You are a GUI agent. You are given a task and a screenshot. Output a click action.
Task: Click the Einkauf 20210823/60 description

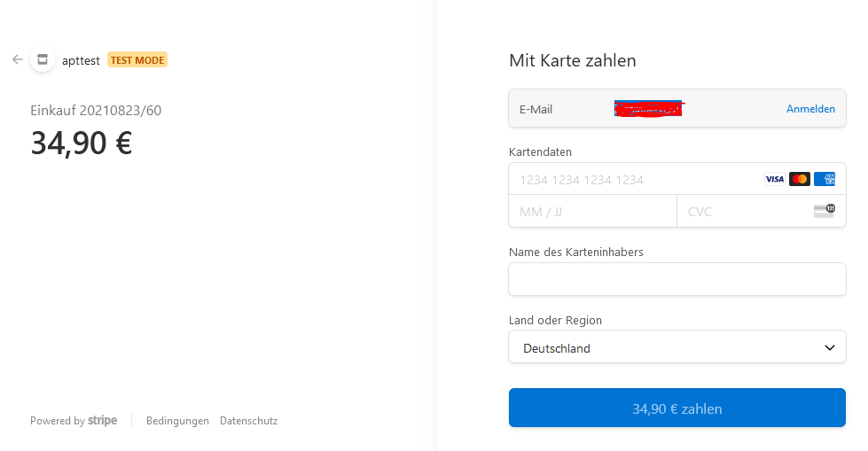click(x=96, y=111)
